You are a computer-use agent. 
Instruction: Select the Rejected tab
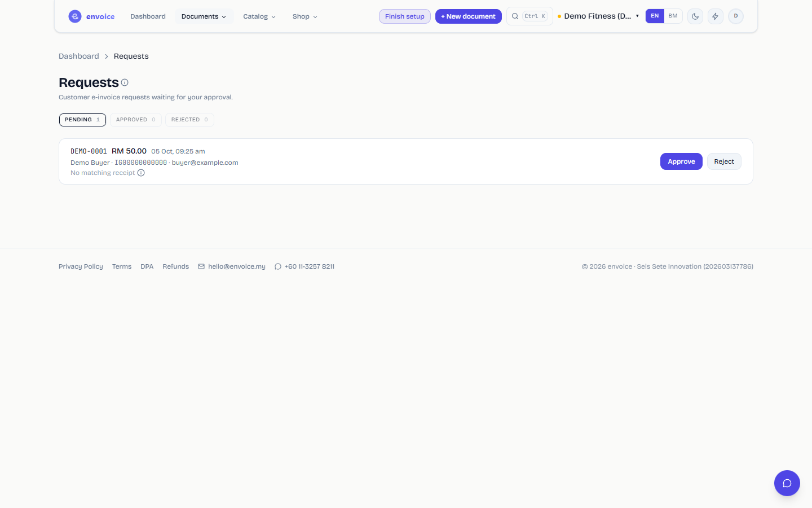pos(189,120)
